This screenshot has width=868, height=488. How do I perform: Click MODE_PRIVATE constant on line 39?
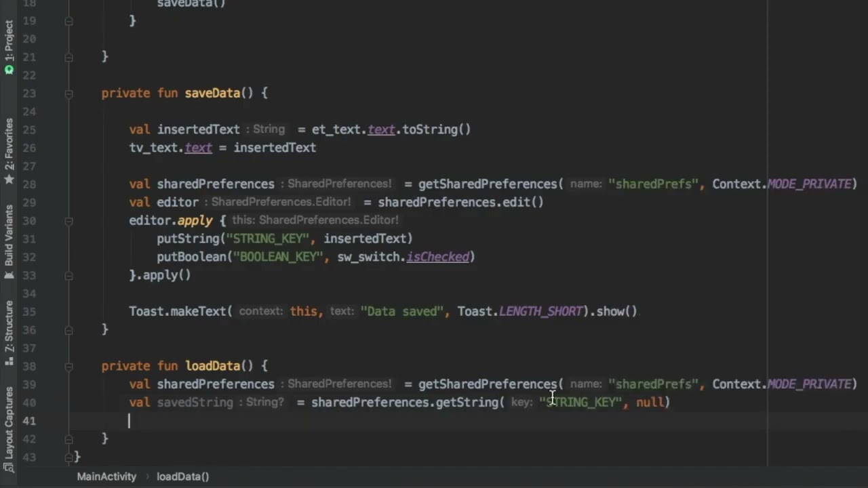coord(808,384)
